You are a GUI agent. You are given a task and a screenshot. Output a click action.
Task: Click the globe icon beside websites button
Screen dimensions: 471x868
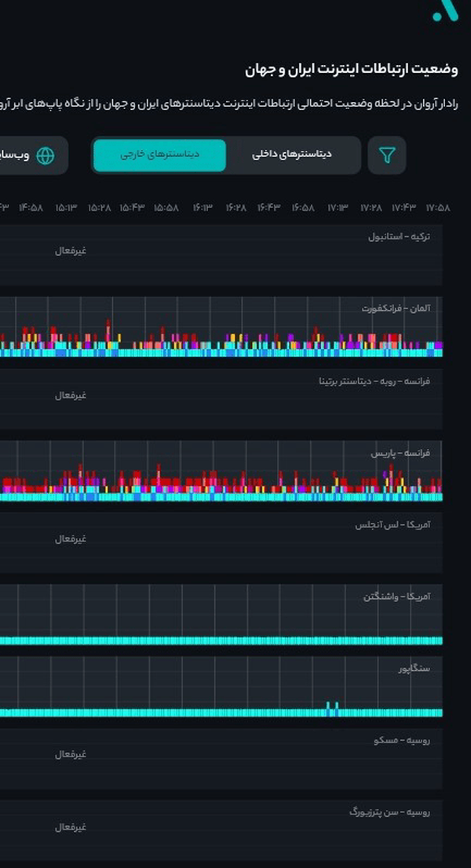pos(46,155)
